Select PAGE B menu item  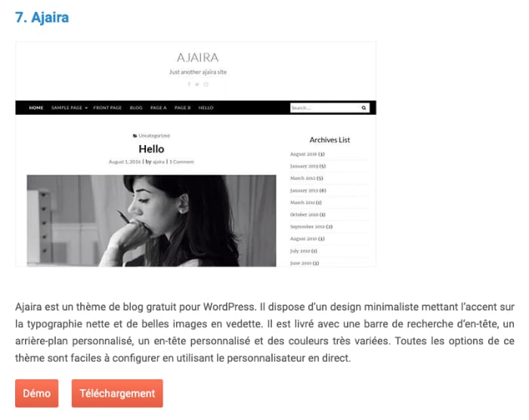pyautogui.click(x=183, y=107)
